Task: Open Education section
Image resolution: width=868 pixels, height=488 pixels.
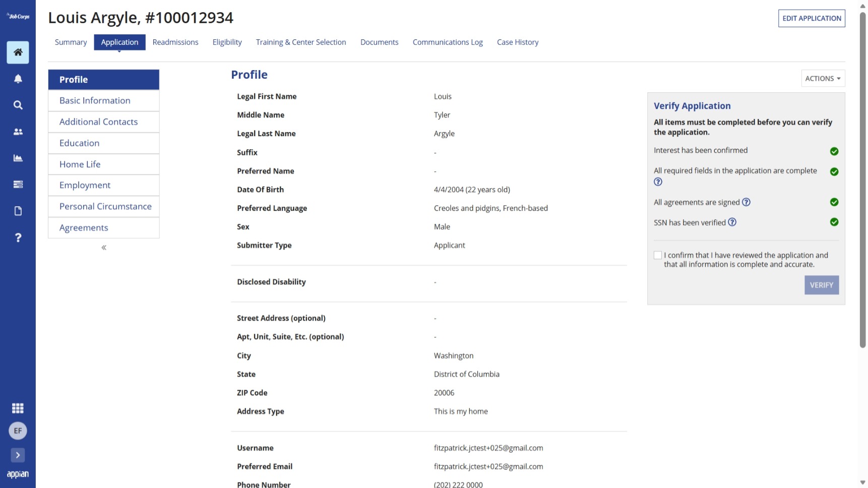Action: point(104,143)
